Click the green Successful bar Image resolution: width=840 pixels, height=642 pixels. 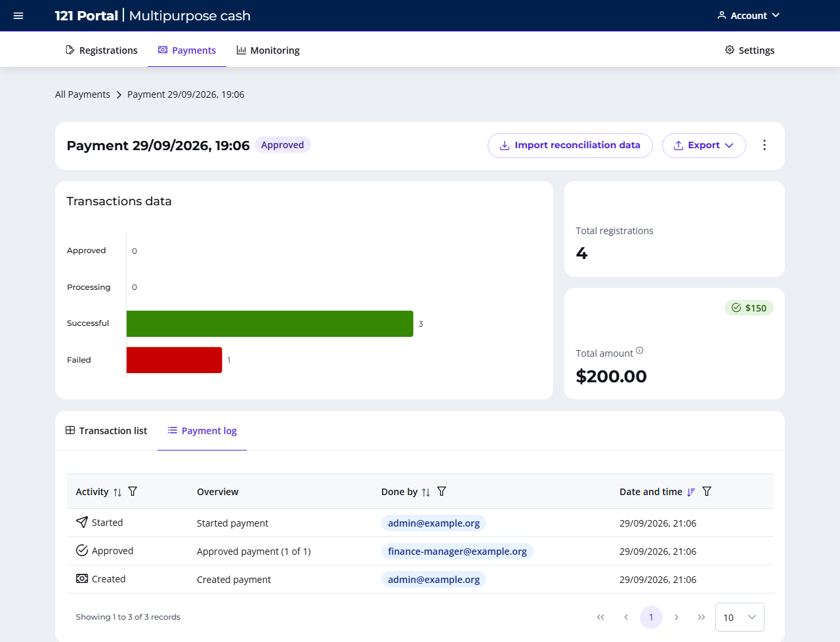(270, 324)
